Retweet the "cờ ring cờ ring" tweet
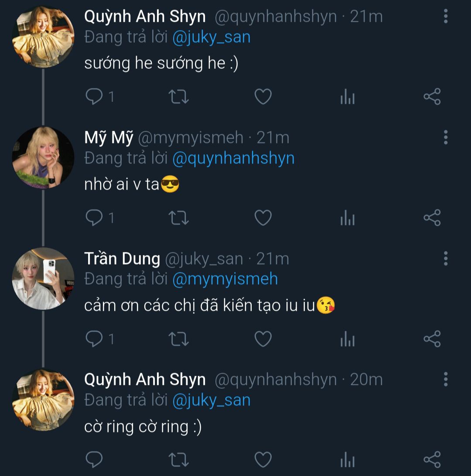Screen dimensions: 471x476 coord(178,460)
